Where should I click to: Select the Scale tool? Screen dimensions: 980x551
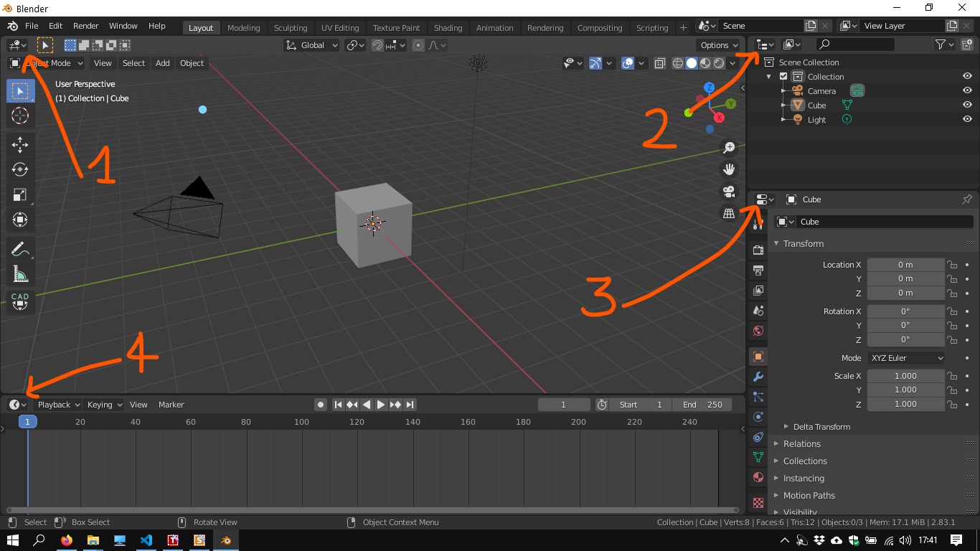pyautogui.click(x=20, y=195)
